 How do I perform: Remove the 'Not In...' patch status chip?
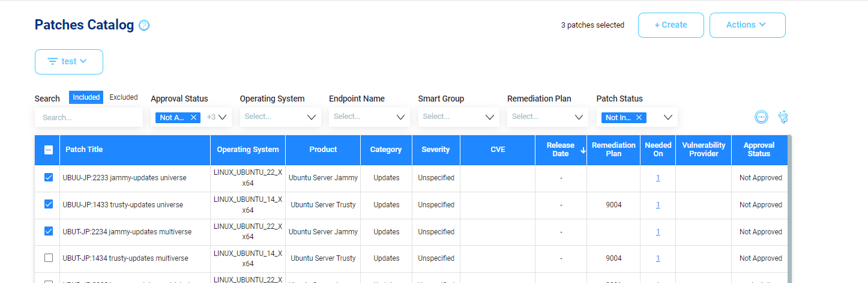click(639, 118)
